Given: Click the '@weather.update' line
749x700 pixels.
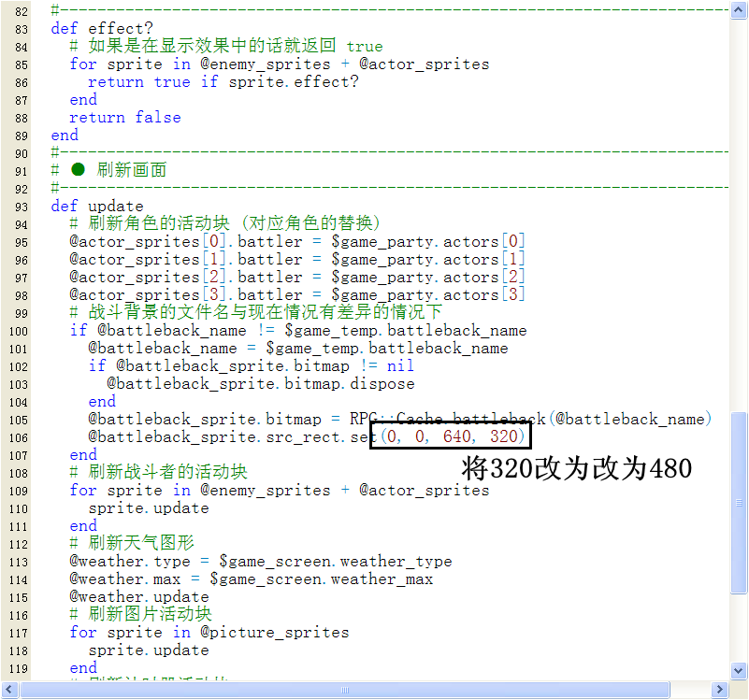Looking at the screenshot, I should (139, 597).
